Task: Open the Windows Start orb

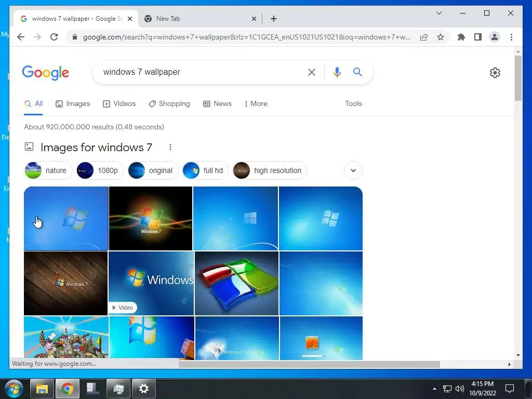Action: [14, 389]
